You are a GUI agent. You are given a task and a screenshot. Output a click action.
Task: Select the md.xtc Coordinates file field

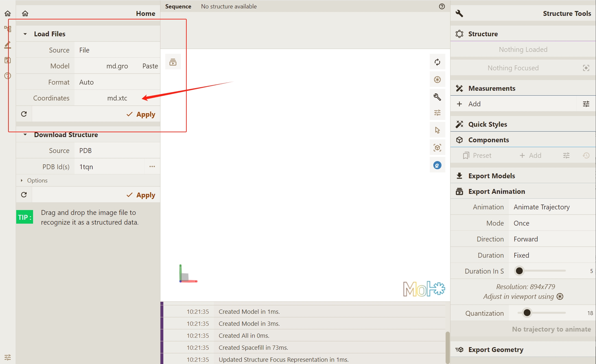[x=117, y=98]
